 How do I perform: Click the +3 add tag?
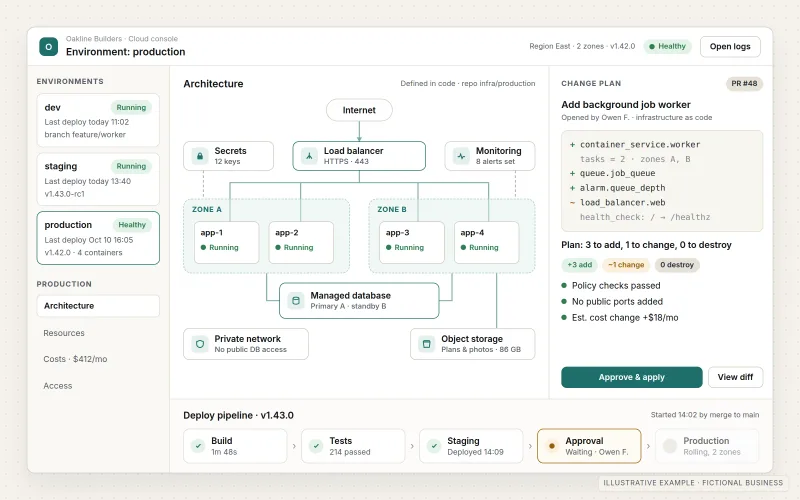pos(580,265)
